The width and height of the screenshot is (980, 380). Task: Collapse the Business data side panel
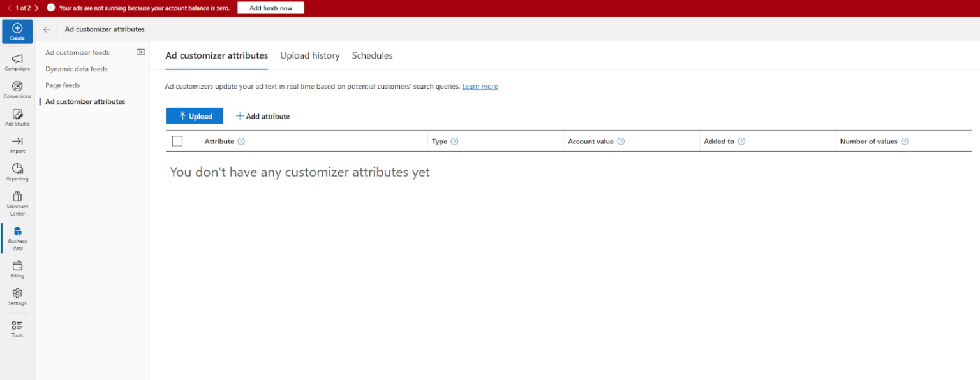141,52
